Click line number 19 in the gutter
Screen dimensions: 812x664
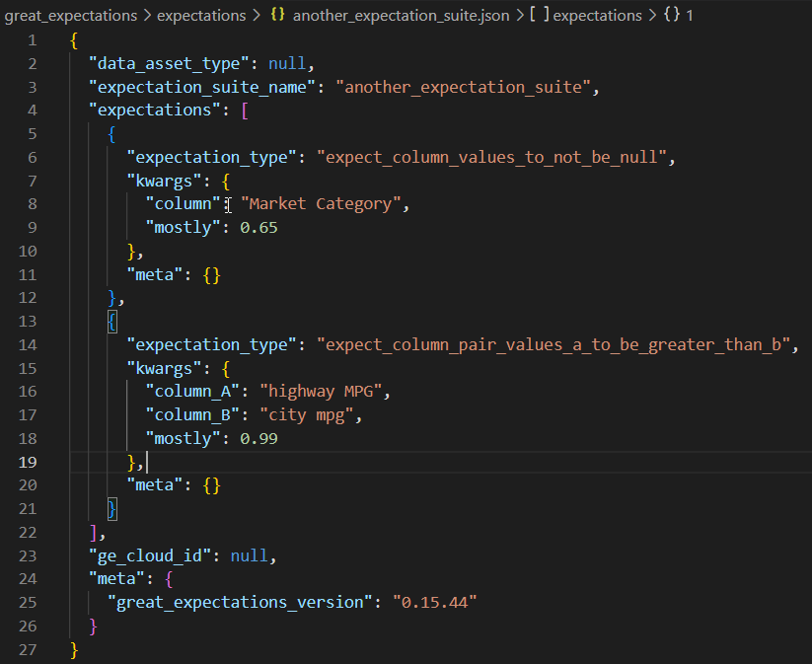(x=28, y=462)
